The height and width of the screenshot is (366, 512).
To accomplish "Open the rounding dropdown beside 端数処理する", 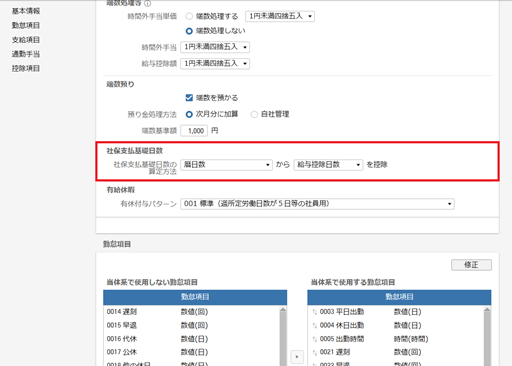I will pyautogui.click(x=280, y=16).
